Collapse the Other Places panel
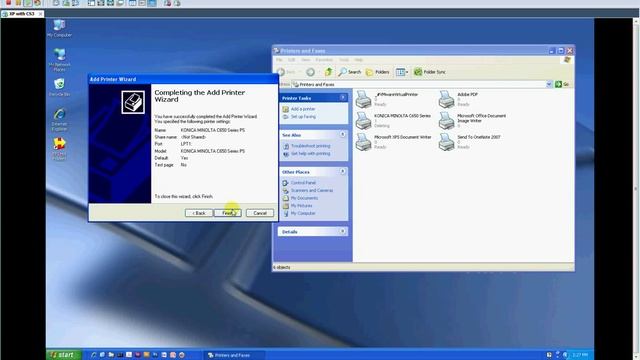 click(343, 171)
